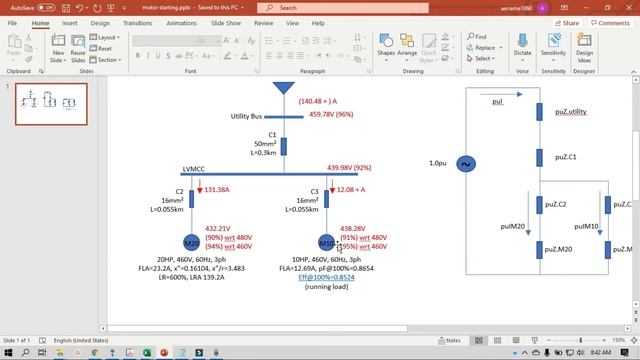Click the zoom in plus button
Viewport: 640px width, 360px height.
click(604, 340)
